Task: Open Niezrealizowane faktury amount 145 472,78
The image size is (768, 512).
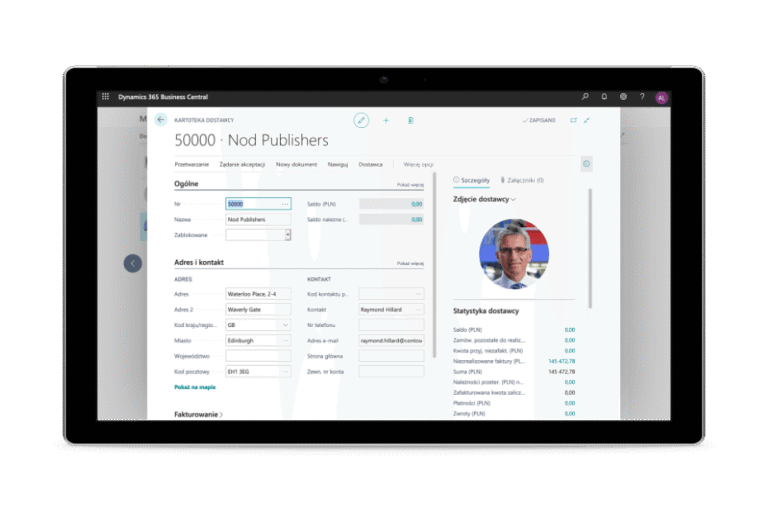Action: point(561,361)
